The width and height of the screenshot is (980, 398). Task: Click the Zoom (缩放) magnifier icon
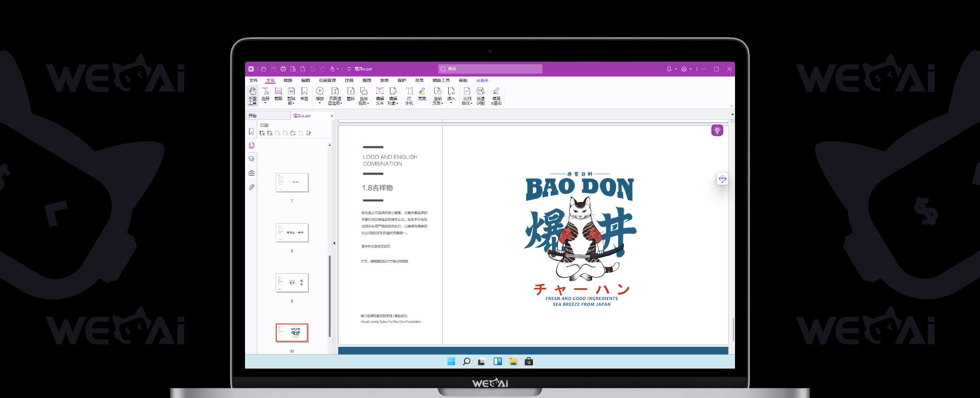coord(320,91)
